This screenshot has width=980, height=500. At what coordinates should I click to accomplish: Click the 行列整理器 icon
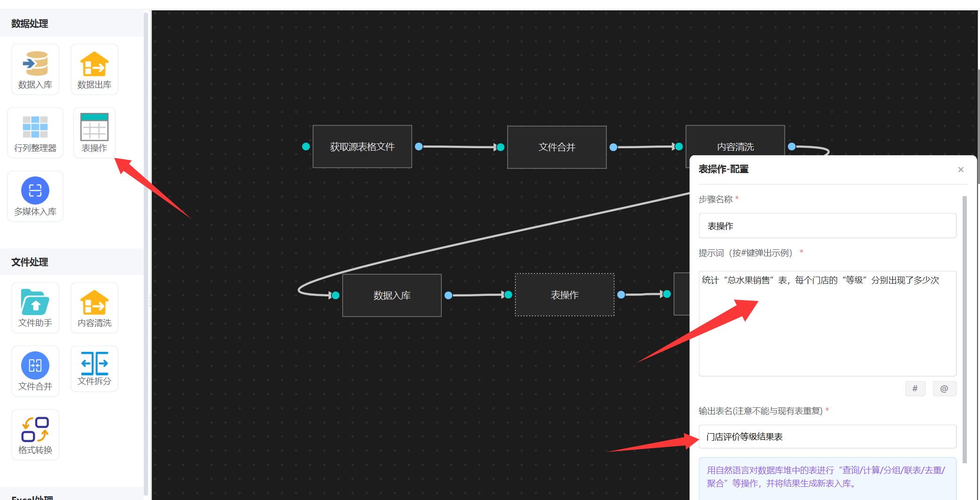coord(35,133)
